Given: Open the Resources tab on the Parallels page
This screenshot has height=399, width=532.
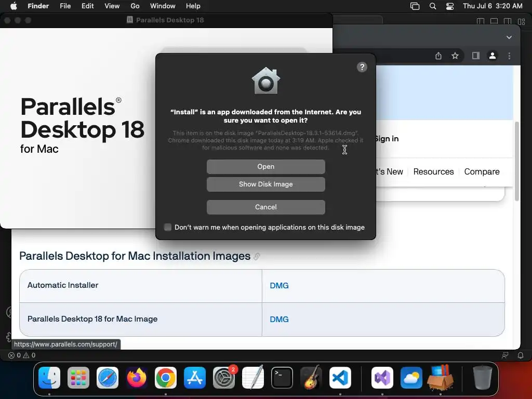Looking at the screenshot, I should (433, 171).
